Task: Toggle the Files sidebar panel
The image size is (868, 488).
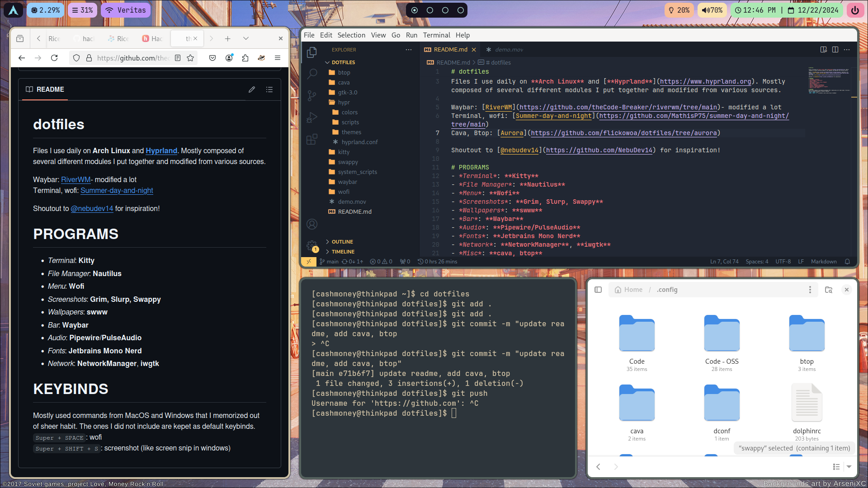Action: point(598,290)
